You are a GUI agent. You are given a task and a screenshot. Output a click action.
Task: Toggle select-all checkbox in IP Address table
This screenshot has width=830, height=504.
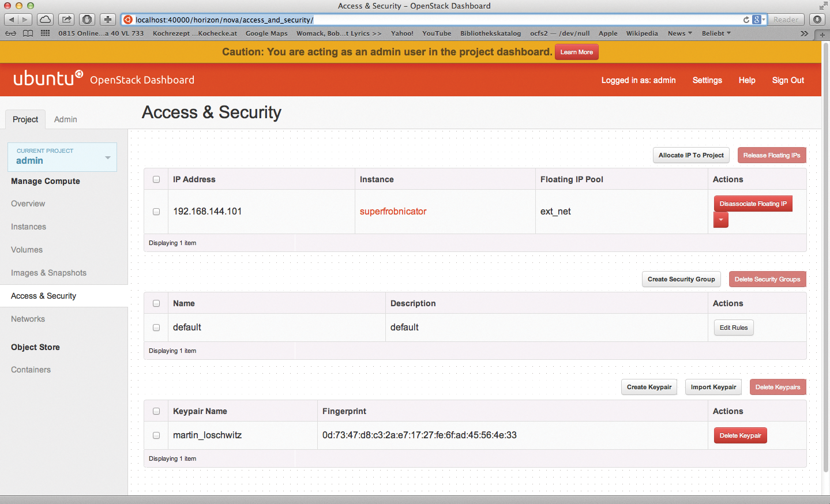tap(156, 179)
